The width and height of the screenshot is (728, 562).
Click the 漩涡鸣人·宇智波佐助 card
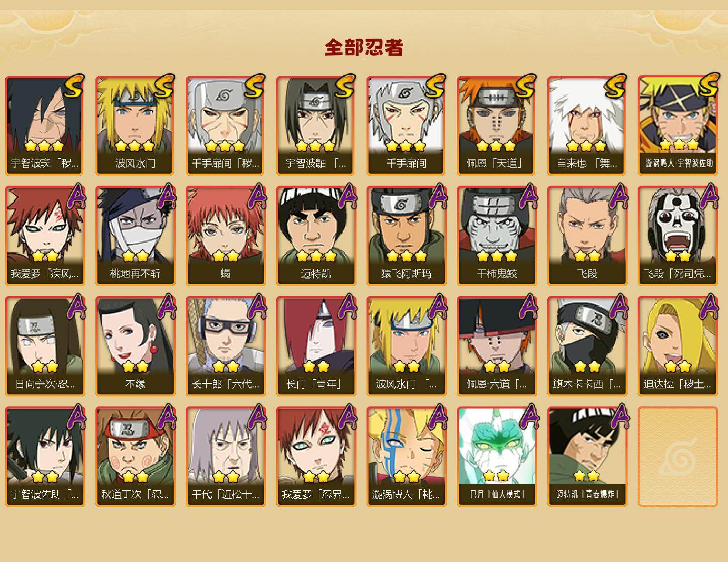678,125
